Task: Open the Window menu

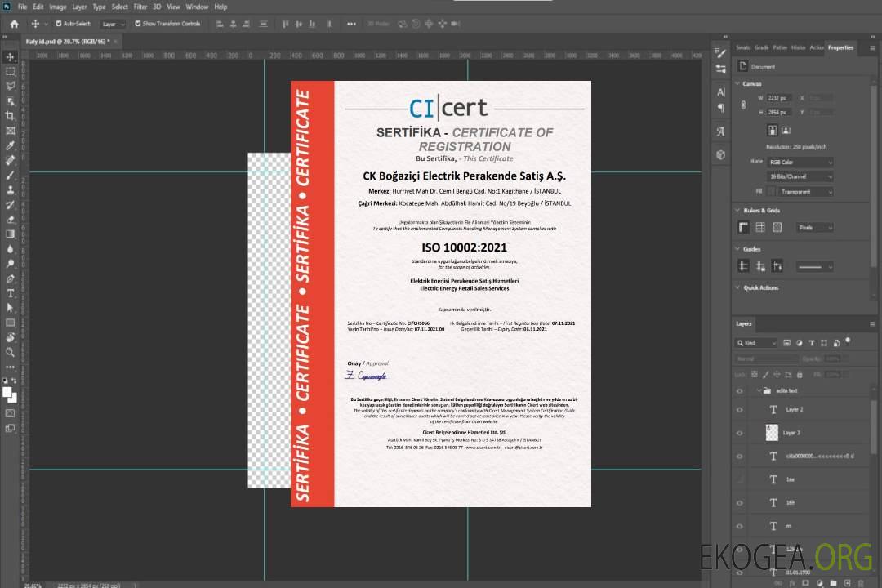Action: [x=197, y=7]
